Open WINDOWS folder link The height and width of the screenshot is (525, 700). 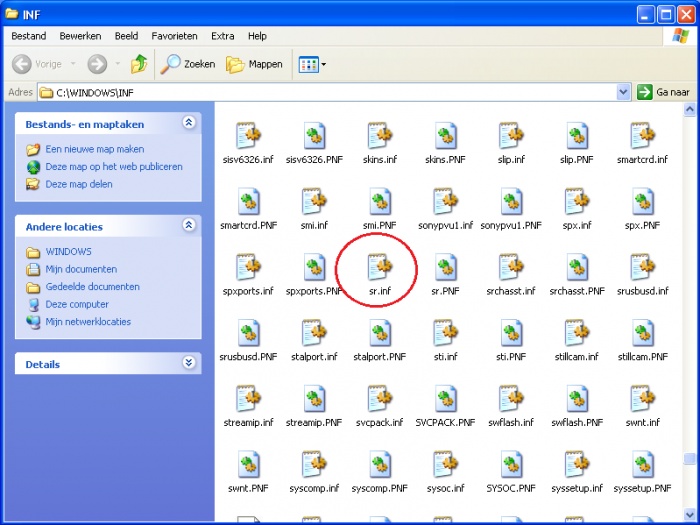click(68, 252)
